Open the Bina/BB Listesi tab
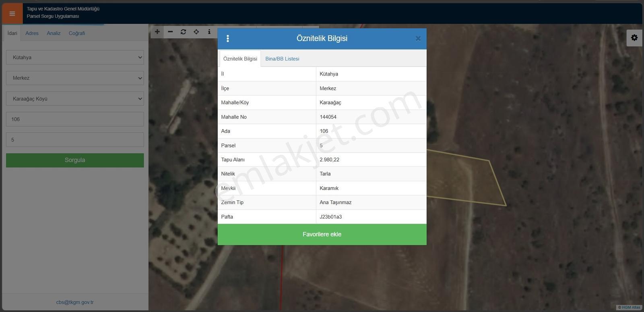Screen dimensions: 644x312 pyautogui.click(x=282, y=59)
